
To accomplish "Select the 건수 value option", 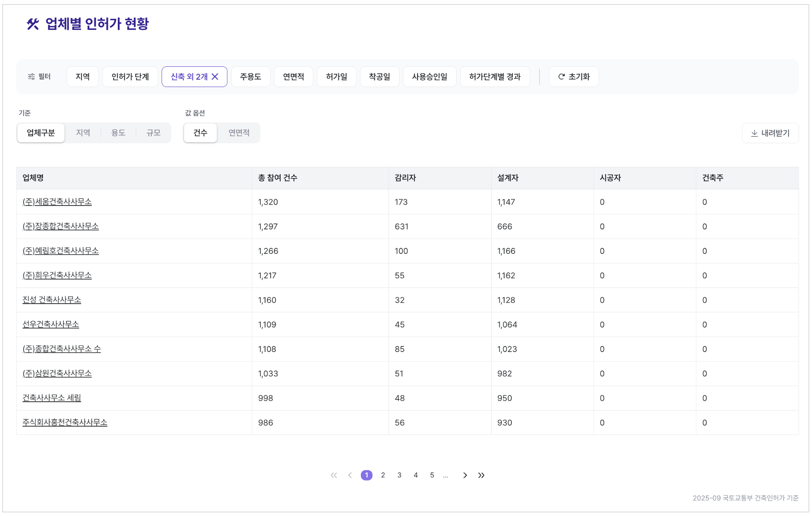I will pos(200,133).
